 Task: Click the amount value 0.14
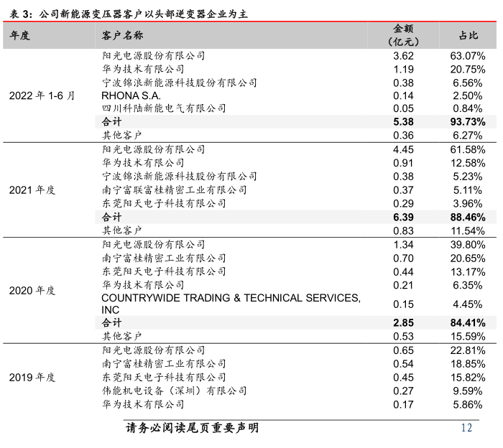(x=403, y=95)
